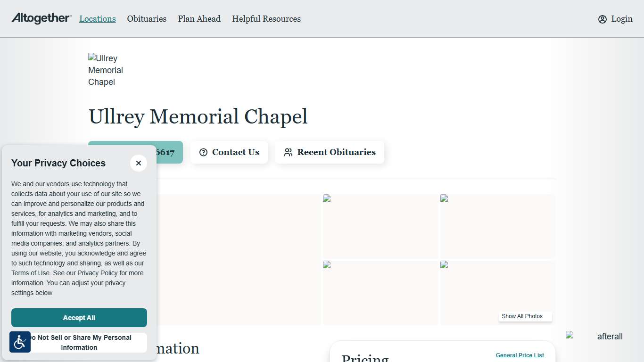Open the Terms of Use link

click(30, 273)
